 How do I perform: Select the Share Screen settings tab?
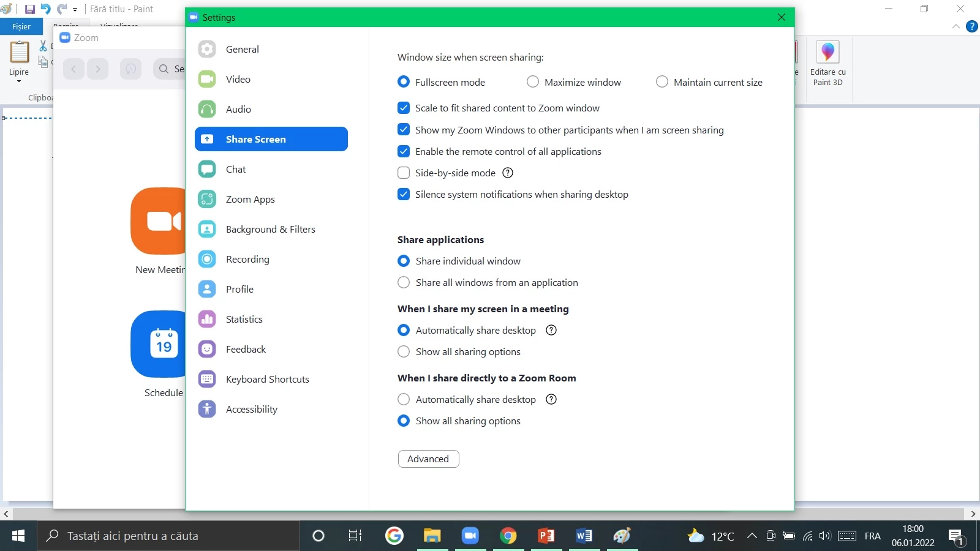271,139
